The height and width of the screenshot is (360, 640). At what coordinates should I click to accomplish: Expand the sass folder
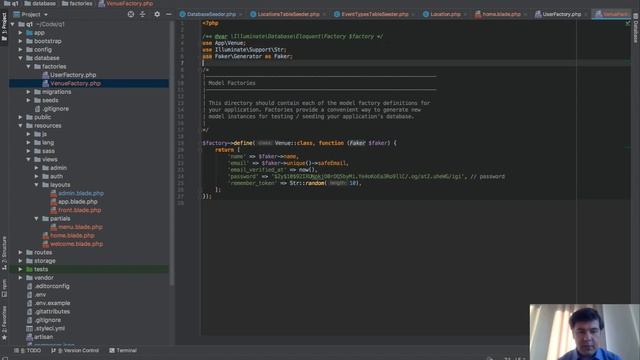click(29, 151)
